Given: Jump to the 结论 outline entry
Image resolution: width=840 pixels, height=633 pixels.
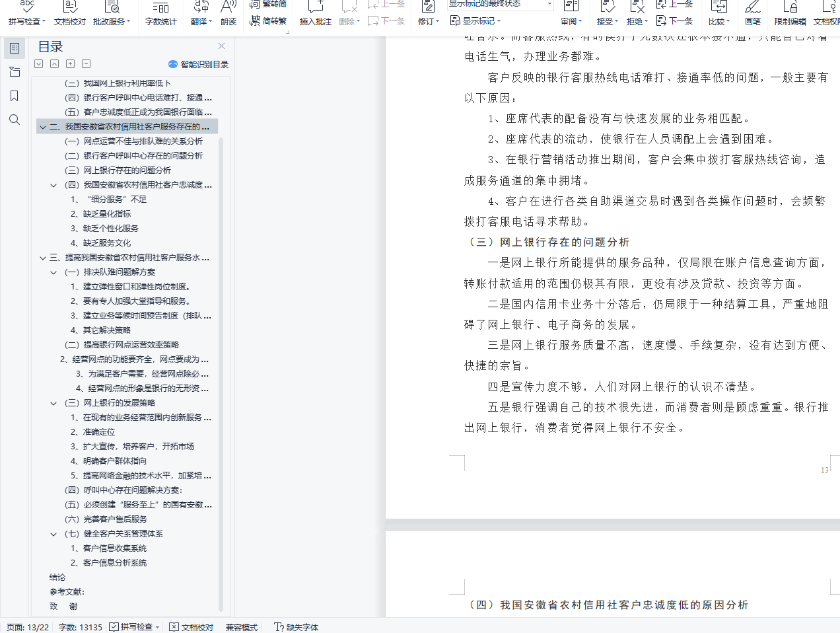Looking at the screenshot, I should (57, 577).
